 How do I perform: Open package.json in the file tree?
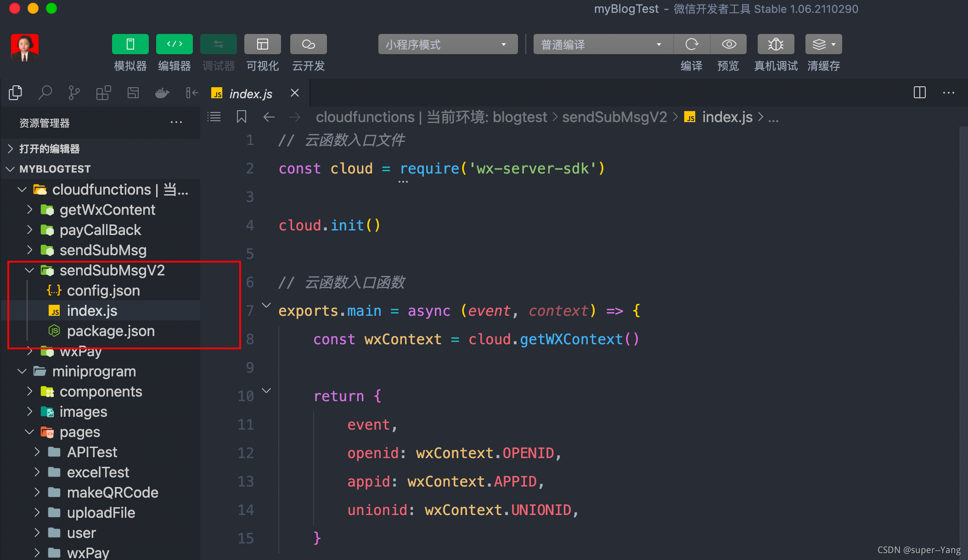pyautogui.click(x=110, y=331)
